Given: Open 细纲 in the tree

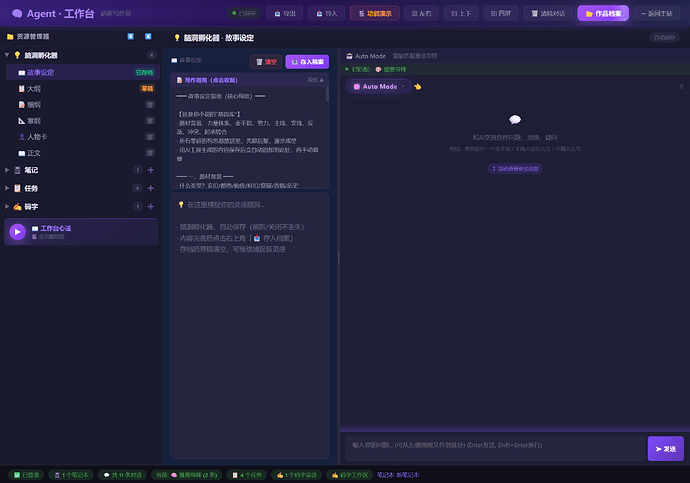Looking at the screenshot, I should [82, 105].
